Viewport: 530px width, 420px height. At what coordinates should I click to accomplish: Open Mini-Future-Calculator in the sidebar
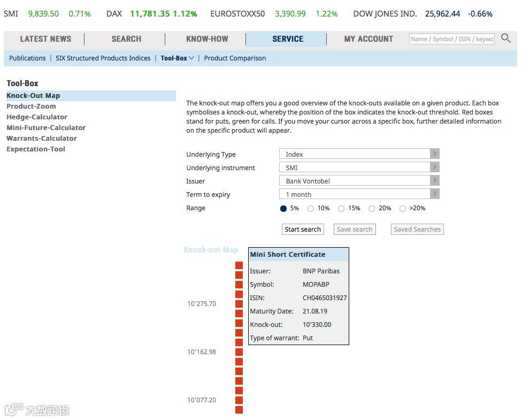tap(46, 128)
